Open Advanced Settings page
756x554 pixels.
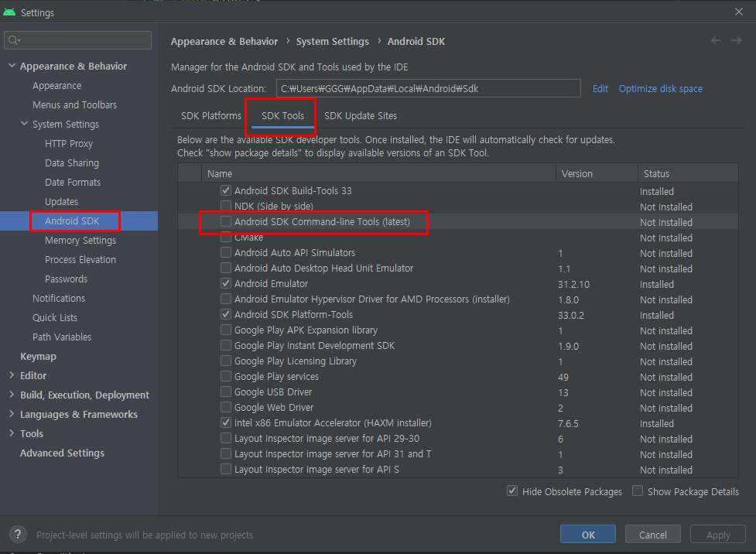point(62,453)
